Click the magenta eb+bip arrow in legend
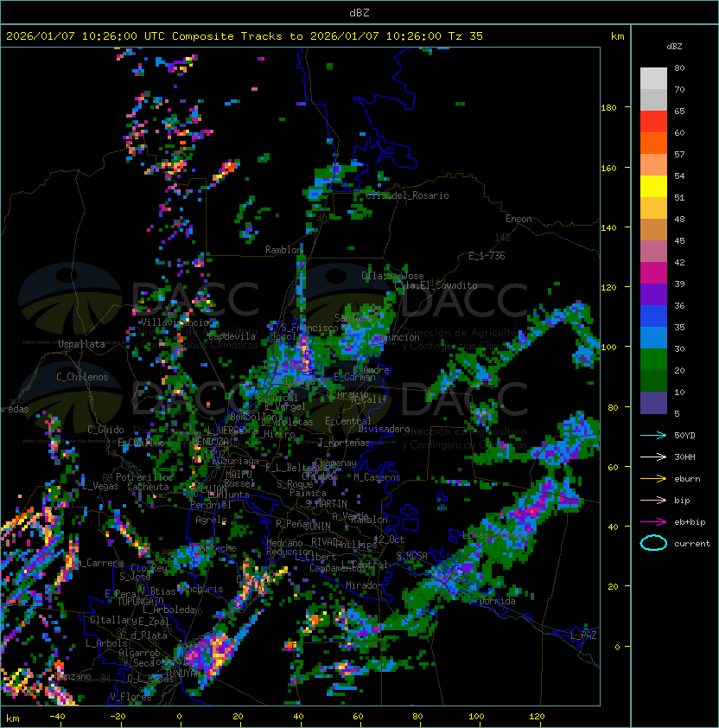The width and height of the screenshot is (719, 728). click(x=653, y=522)
